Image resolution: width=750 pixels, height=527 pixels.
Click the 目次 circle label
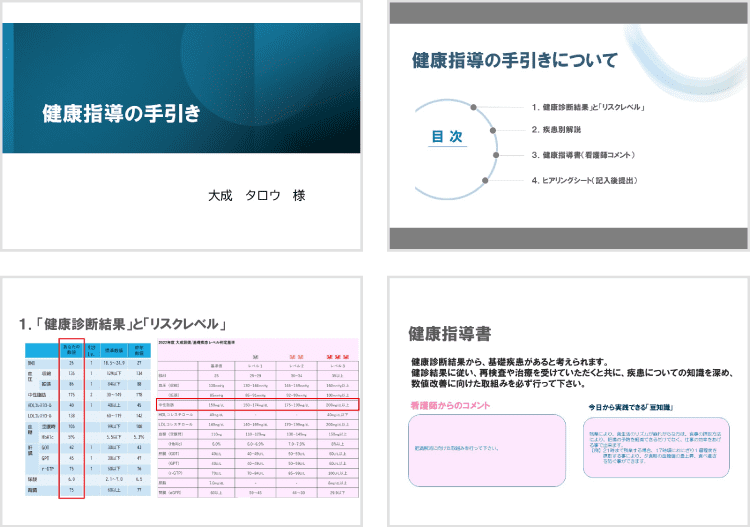(446, 137)
